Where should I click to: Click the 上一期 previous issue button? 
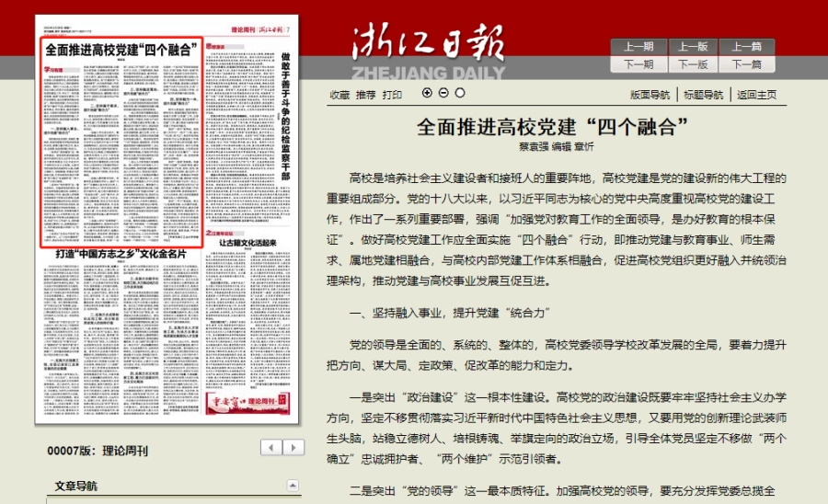click(x=638, y=47)
